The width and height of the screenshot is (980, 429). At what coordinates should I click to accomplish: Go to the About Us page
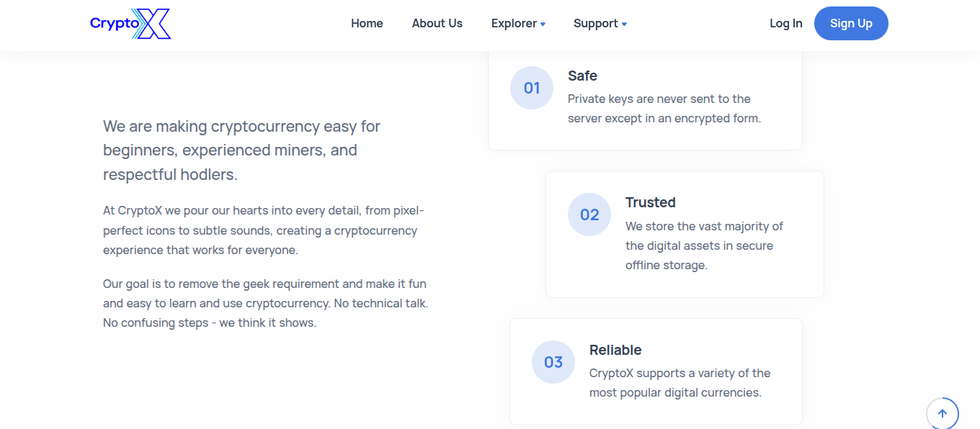click(x=437, y=24)
